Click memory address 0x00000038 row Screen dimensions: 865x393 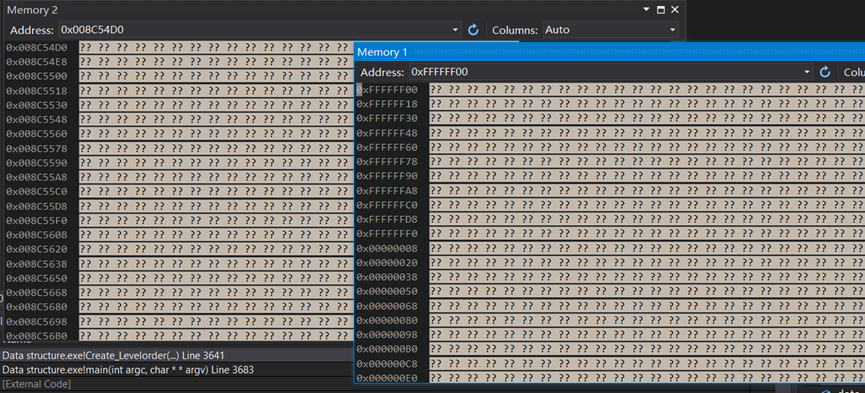[x=387, y=277]
